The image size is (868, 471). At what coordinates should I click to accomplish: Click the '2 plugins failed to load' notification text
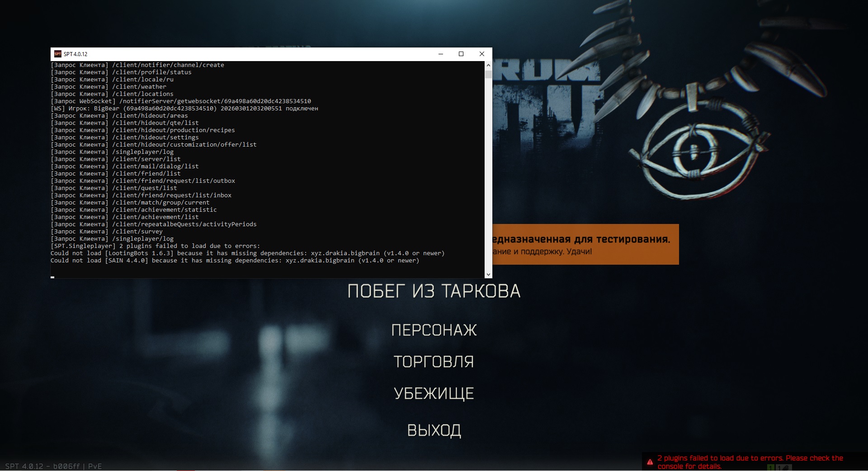[x=750, y=462]
